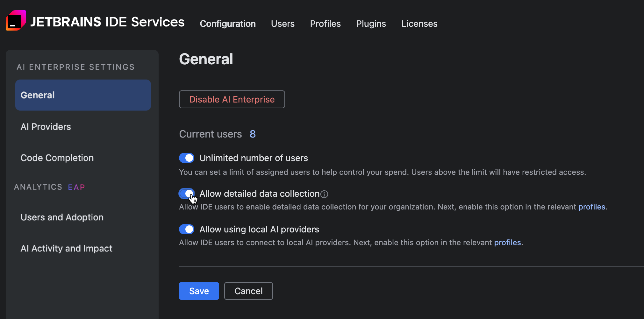644x319 pixels.
Task: Open the profiles link in data collection description
Action: click(592, 207)
